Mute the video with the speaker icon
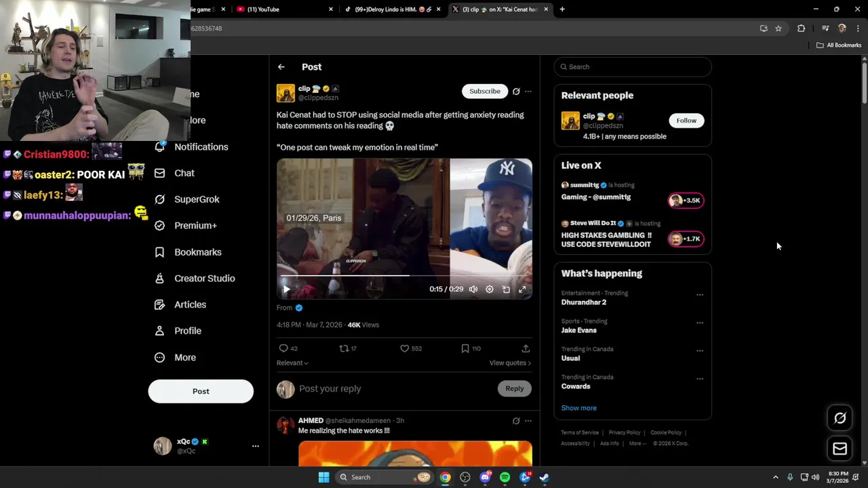This screenshot has width=868, height=488. [473, 289]
